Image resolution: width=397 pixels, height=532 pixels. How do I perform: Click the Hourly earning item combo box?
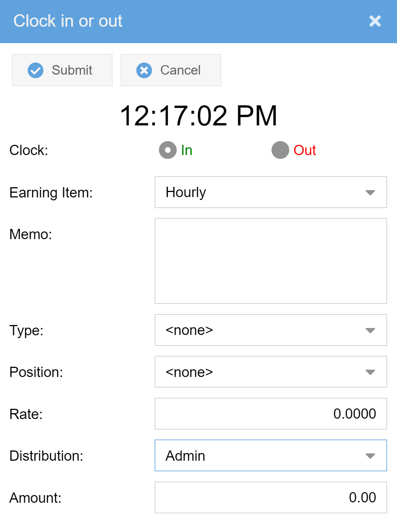(x=256, y=193)
